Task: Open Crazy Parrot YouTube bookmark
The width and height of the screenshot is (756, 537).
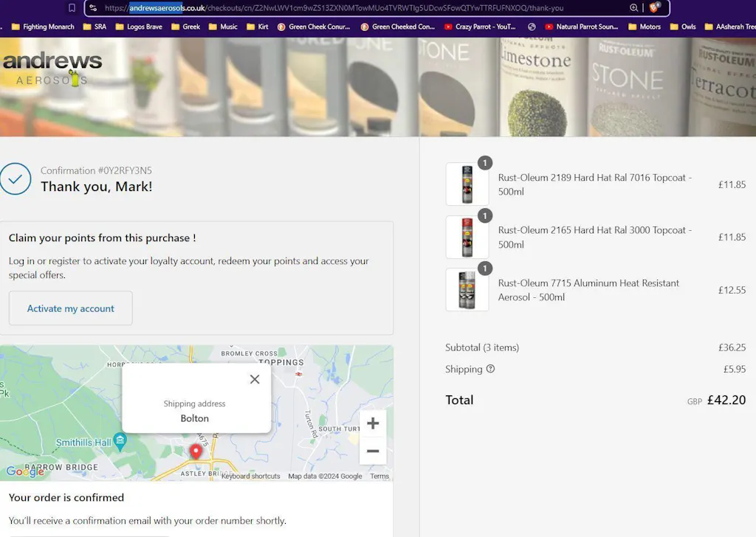Action: 480,27
